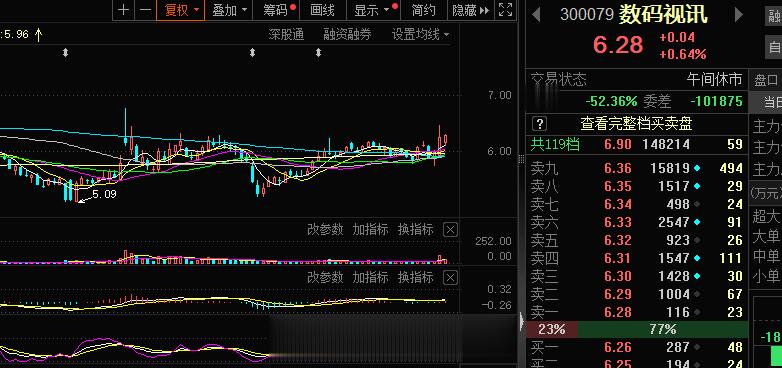This screenshot has width=782, height=368.
Task: Click the minus zoom-out chart button
Action: 145,10
